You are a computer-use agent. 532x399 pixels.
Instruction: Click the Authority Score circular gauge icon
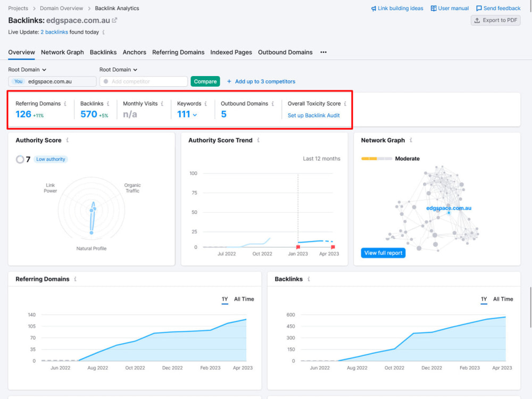[x=20, y=159]
